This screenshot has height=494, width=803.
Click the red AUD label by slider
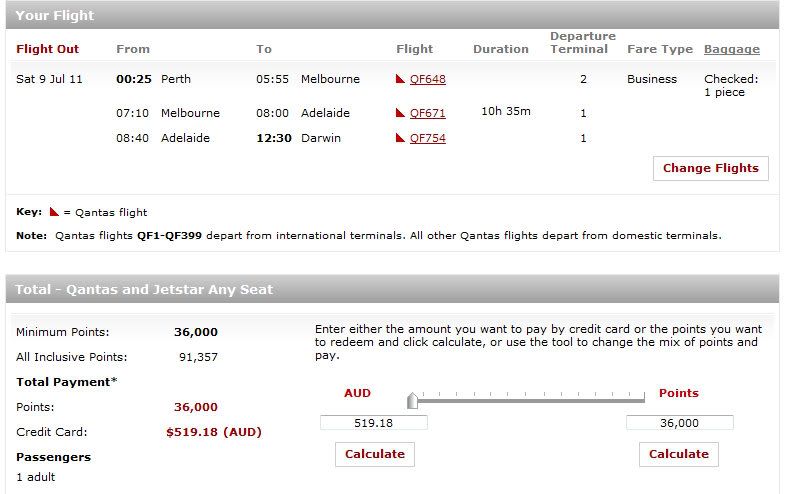click(x=357, y=393)
